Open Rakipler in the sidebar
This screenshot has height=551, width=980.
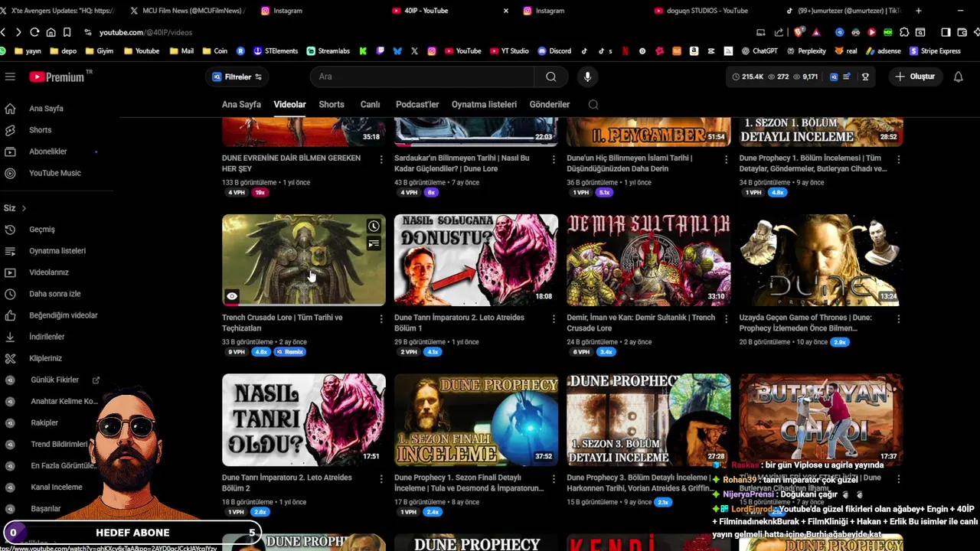pyautogui.click(x=44, y=422)
